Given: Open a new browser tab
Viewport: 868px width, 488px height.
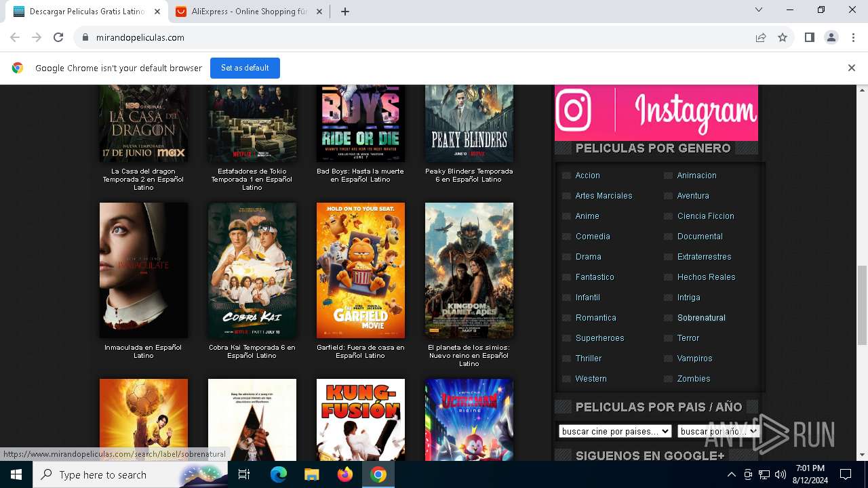Looking at the screenshot, I should [x=345, y=12].
